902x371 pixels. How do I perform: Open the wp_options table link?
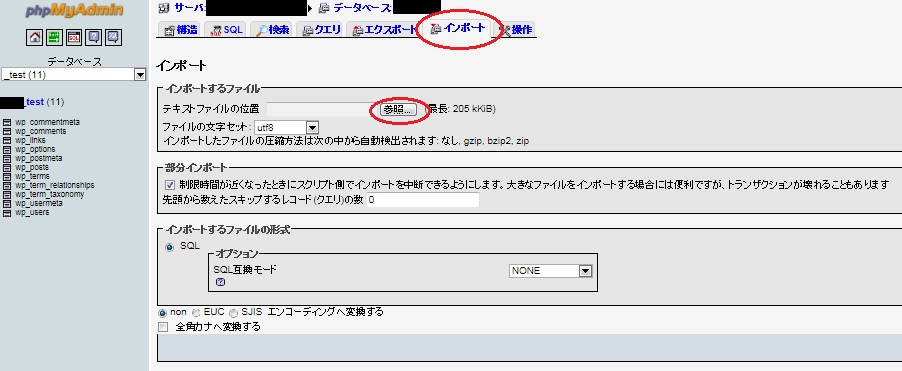[35, 150]
